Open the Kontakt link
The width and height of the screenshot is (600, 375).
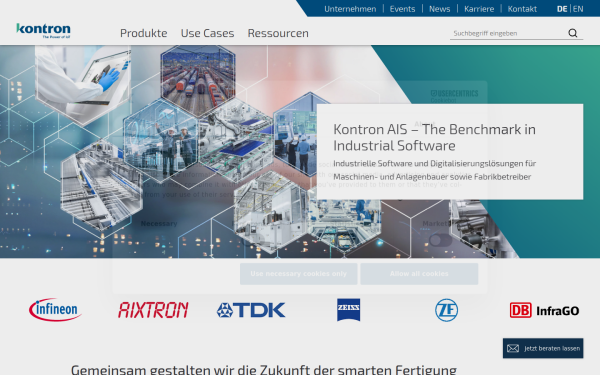[x=522, y=9]
